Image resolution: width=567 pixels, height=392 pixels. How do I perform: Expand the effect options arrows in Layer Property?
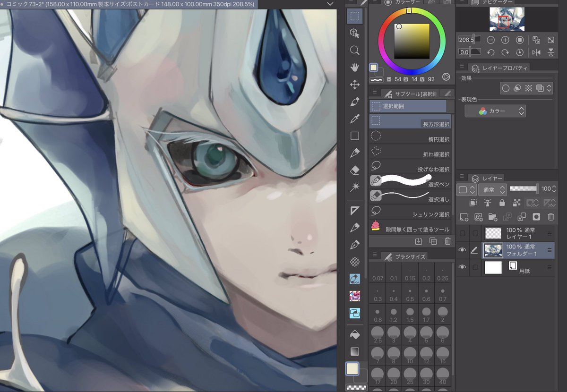click(549, 88)
